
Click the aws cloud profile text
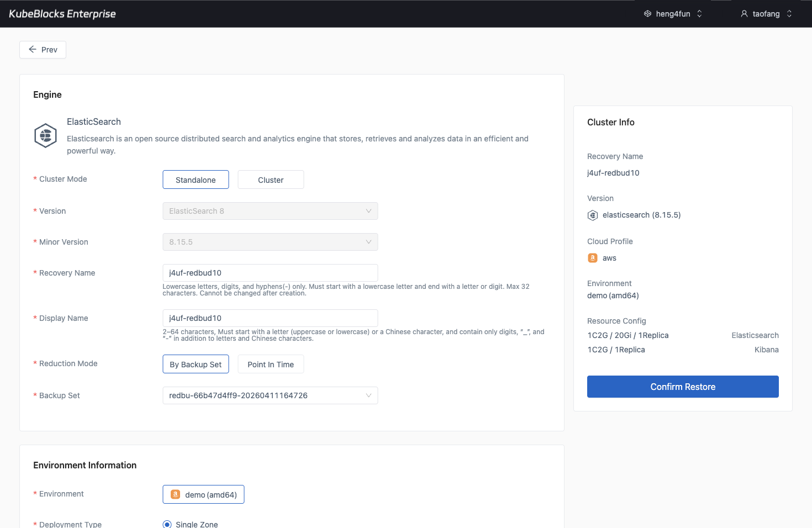click(609, 258)
